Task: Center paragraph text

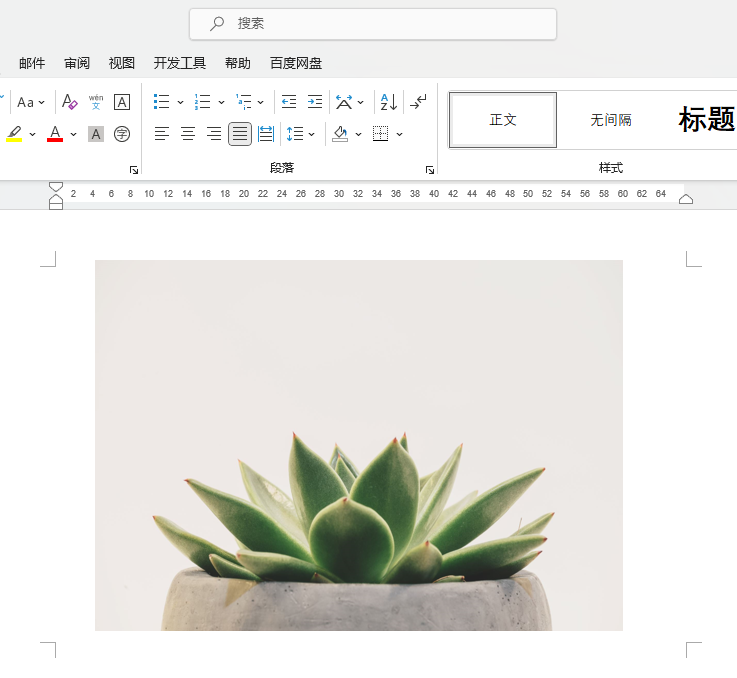Action: [188, 134]
